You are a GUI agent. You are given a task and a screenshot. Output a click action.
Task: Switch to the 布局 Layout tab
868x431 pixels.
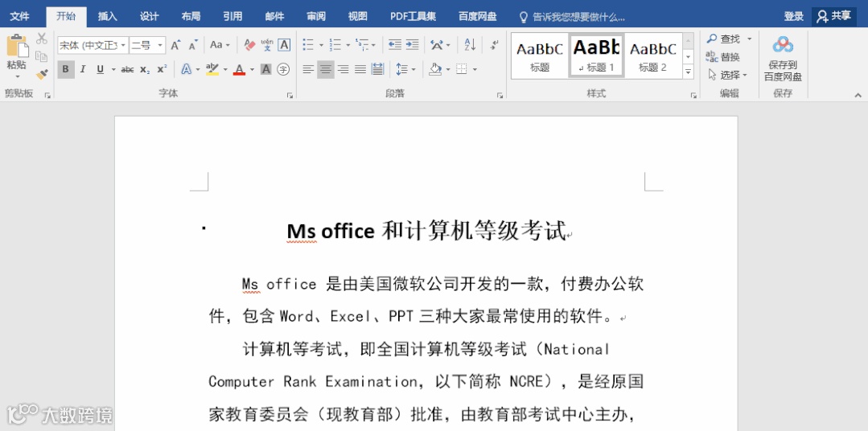coord(191,16)
